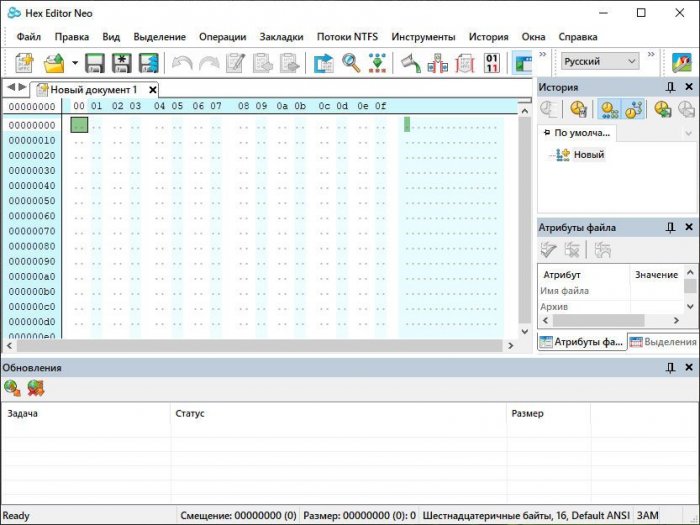Click the Save all toolbar icon
Image resolution: width=700 pixels, height=525 pixels.
point(149,63)
